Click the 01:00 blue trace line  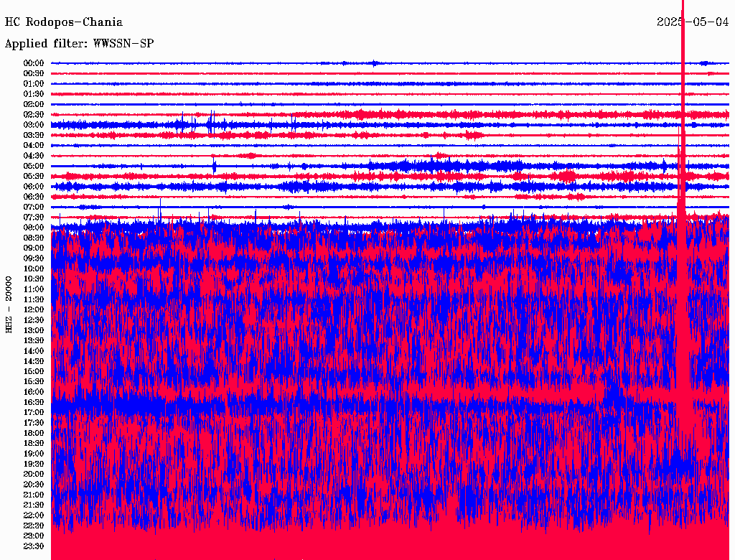coord(359,84)
